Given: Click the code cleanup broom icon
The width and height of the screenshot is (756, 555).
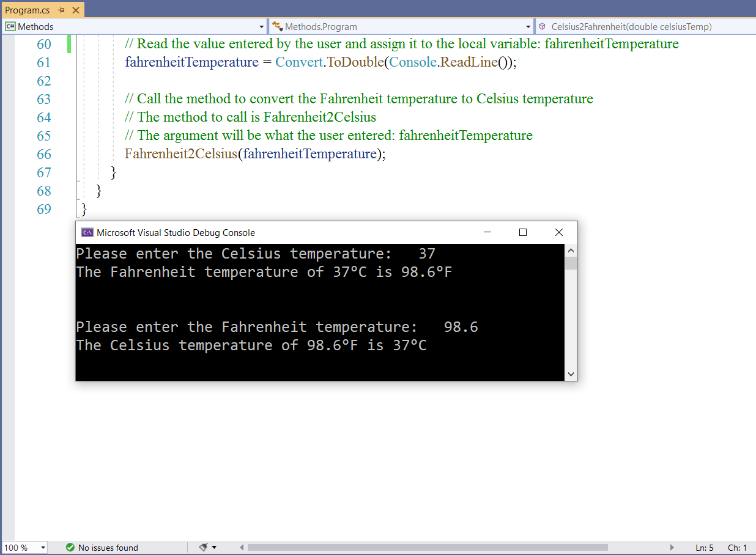Looking at the screenshot, I should point(204,547).
